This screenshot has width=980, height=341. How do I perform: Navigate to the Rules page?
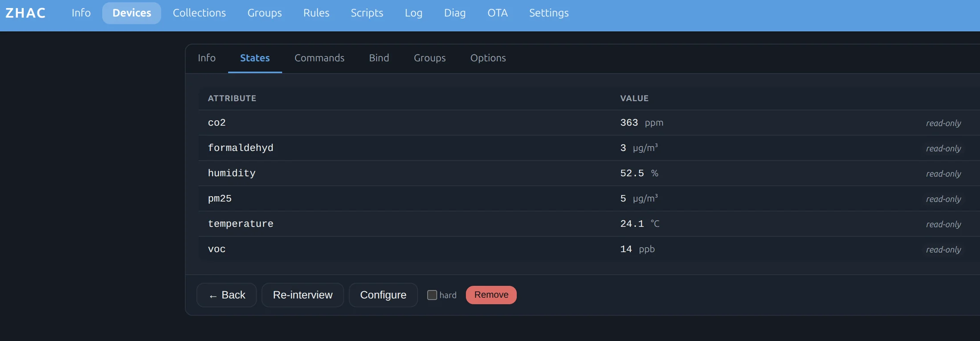coord(316,13)
